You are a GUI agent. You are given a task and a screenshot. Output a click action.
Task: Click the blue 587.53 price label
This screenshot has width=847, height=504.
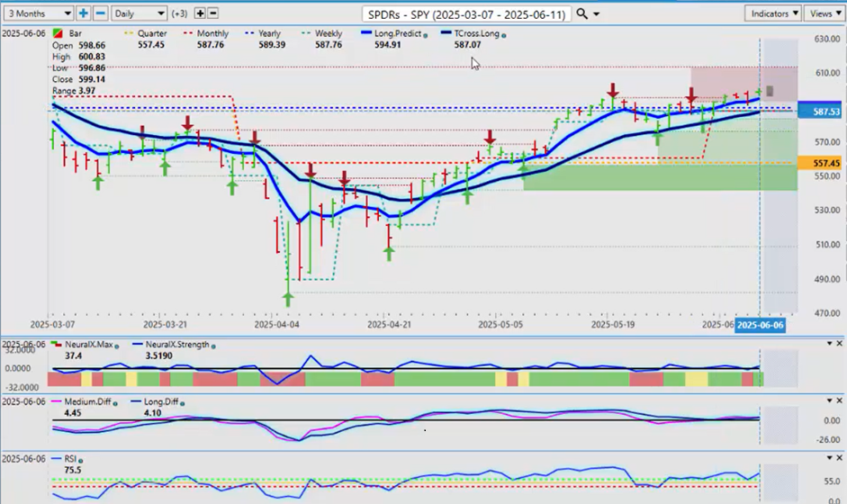pos(820,112)
